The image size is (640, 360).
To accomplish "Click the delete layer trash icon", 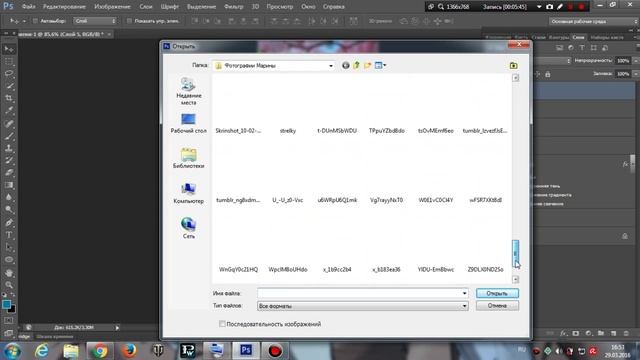I will (x=625, y=333).
